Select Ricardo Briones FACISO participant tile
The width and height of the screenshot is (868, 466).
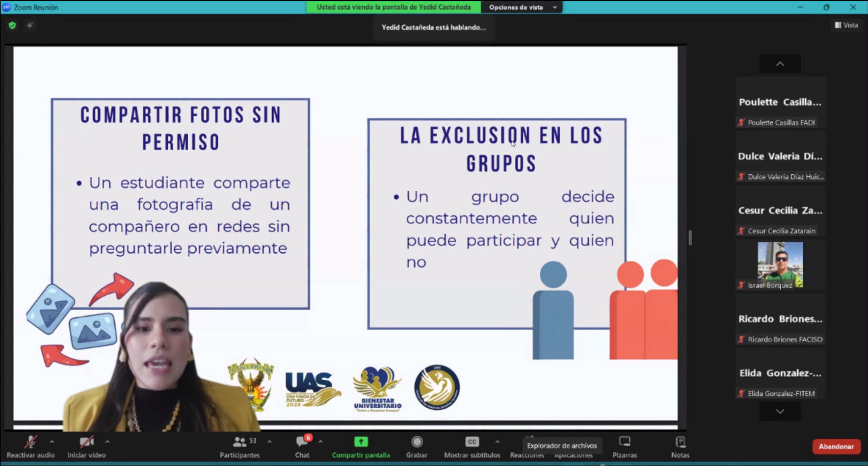pos(780,319)
